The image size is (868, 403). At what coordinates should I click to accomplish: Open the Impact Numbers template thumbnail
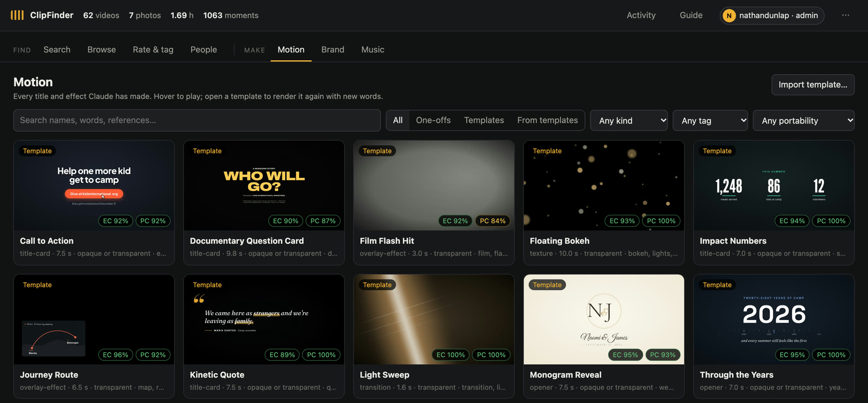pyautogui.click(x=774, y=185)
